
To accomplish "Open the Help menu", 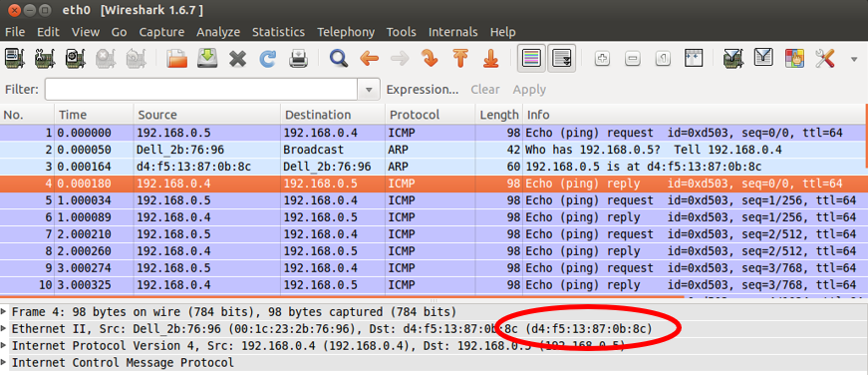I will pyautogui.click(x=502, y=32).
